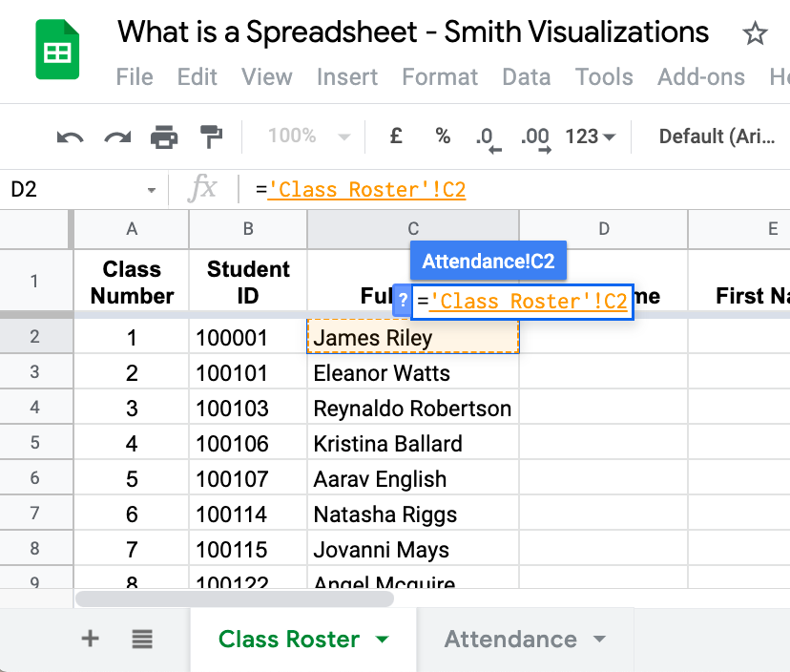Click the horizontal scrollbar thumb
The width and height of the screenshot is (790, 672).
(x=235, y=598)
